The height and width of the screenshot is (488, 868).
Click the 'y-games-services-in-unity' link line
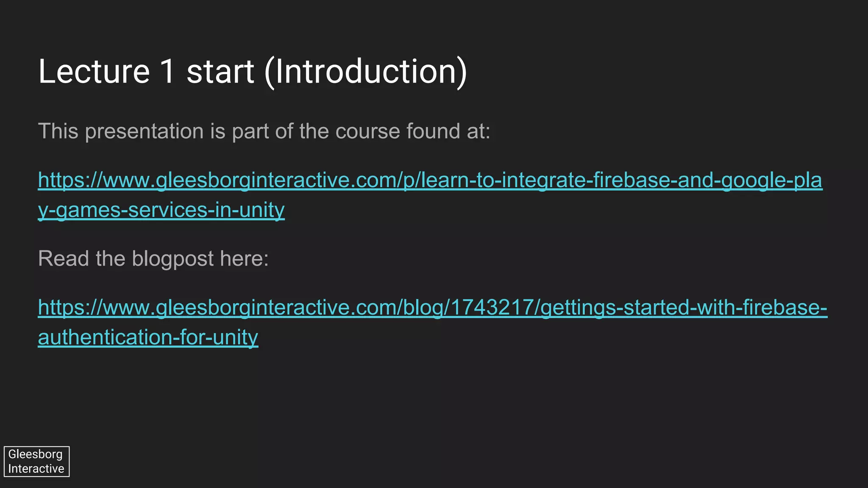(x=161, y=210)
